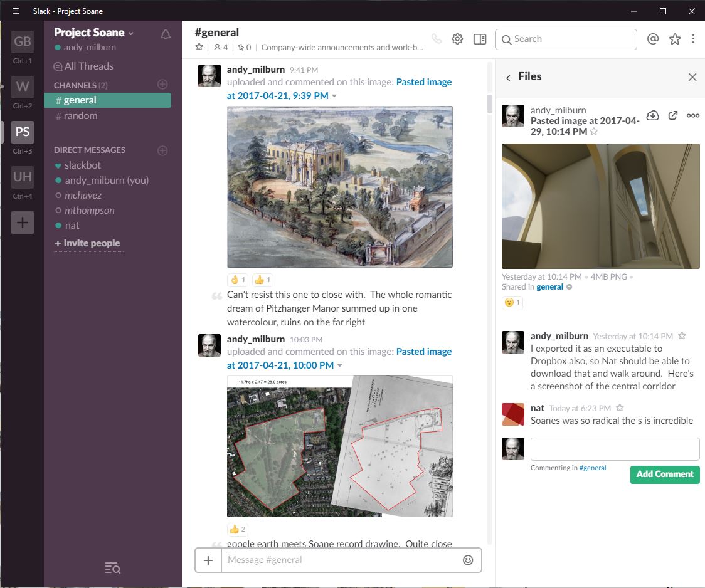The image size is (705, 588).
Task: Toggle the surprised face reaction
Action: pyautogui.click(x=512, y=302)
